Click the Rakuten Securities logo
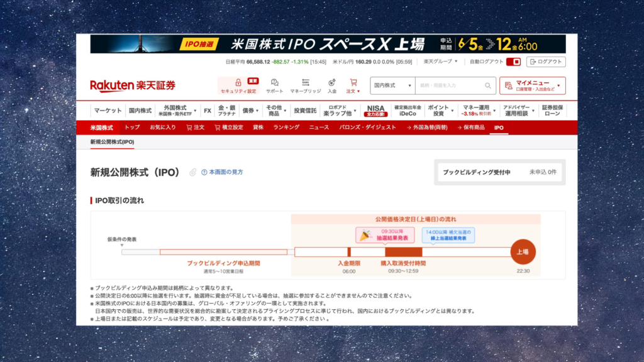Image resolution: width=644 pixels, height=362 pixels. coord(133,85)
